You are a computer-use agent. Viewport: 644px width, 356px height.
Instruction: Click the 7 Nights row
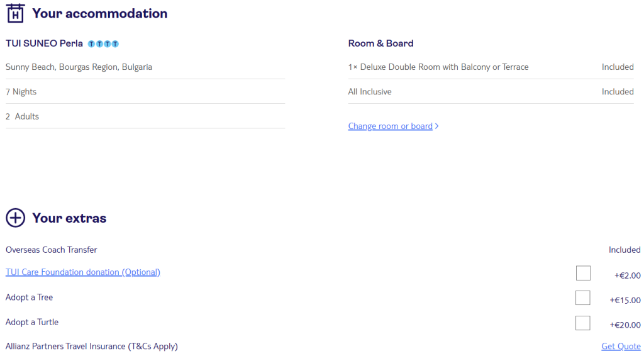point(145,92)
